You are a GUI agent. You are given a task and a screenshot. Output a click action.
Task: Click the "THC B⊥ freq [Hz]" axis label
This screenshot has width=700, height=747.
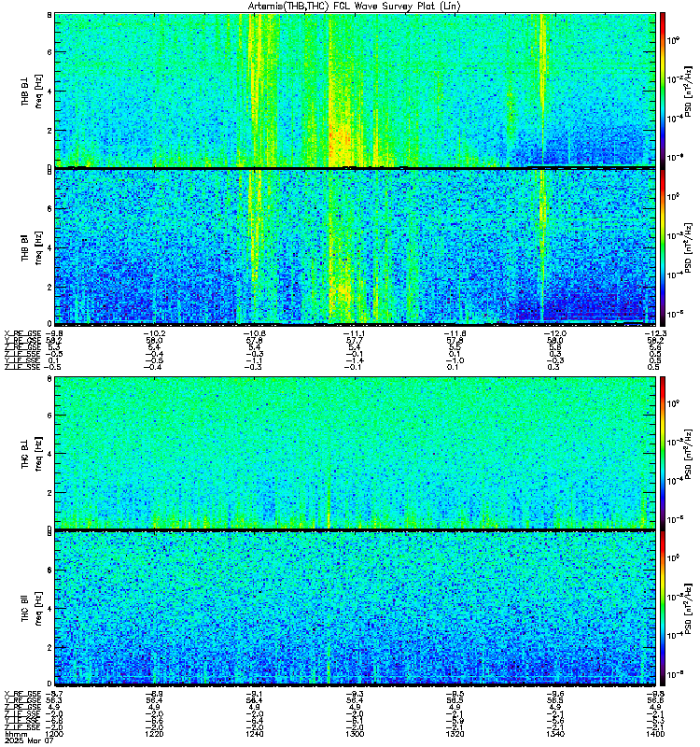pyautogui.click(x=32, y=453)
